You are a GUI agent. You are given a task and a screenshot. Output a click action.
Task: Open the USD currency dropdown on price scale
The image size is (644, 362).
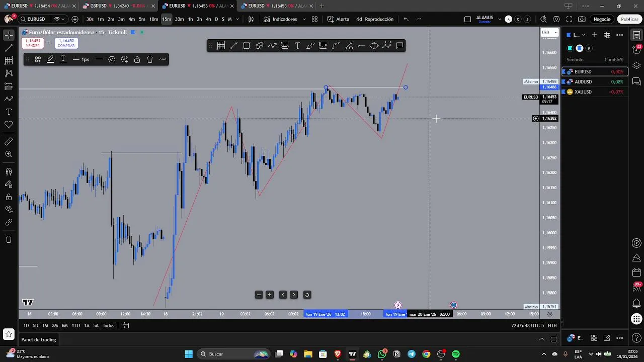tap(549, 32)
